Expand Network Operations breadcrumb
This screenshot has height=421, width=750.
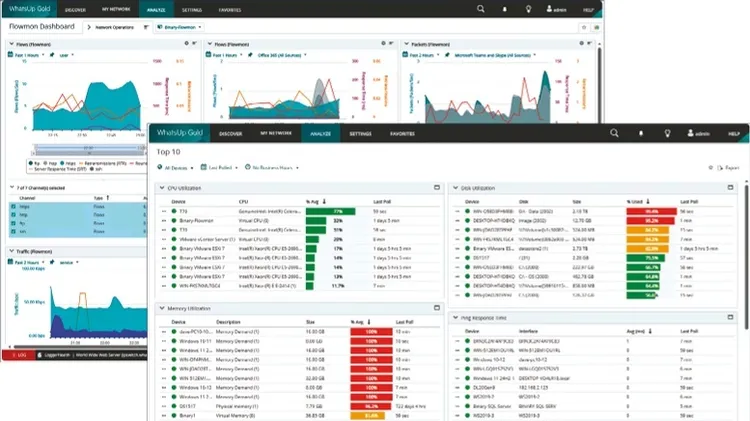(89, 27)
